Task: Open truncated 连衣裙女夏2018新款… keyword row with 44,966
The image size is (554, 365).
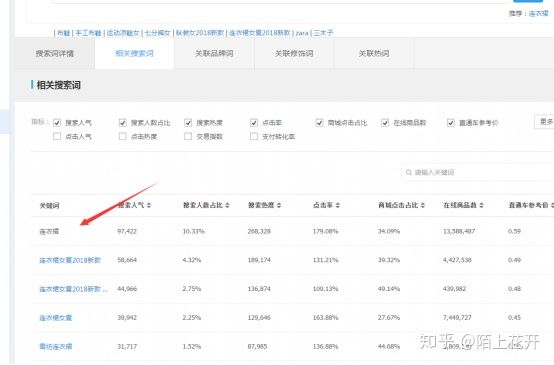Action: pyautogui.click(x=73, y=289)
